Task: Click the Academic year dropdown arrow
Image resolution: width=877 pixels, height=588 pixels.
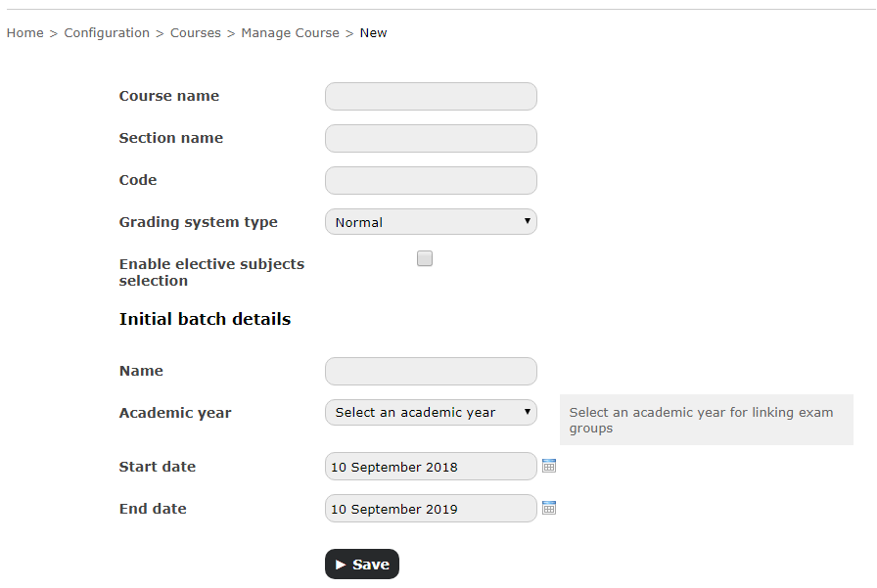Action: 527,412
